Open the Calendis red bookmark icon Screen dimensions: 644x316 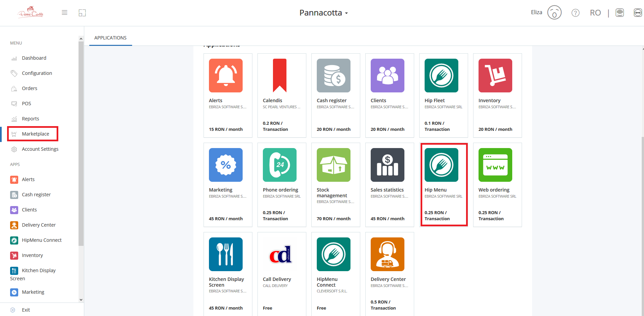point(280,76)
